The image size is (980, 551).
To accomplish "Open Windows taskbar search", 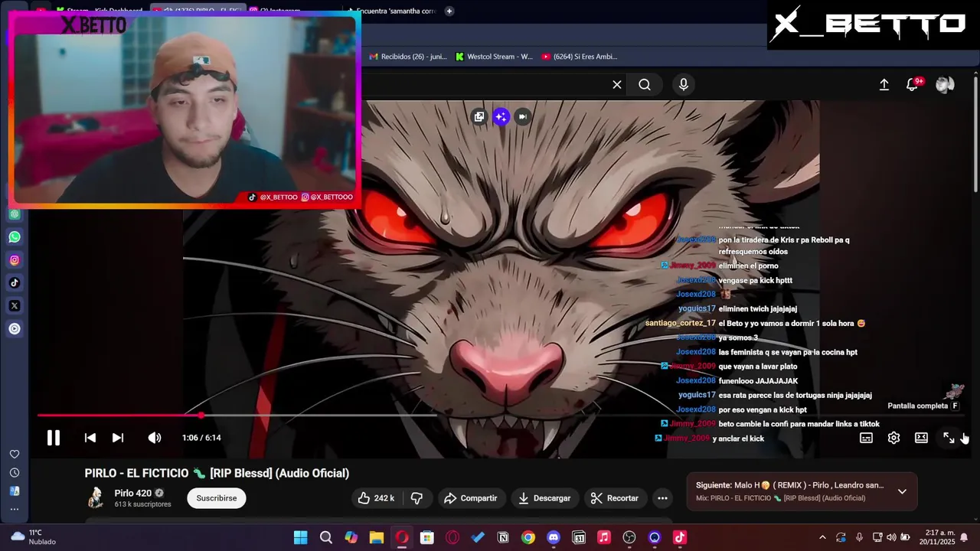I will [x=326, y=537].
